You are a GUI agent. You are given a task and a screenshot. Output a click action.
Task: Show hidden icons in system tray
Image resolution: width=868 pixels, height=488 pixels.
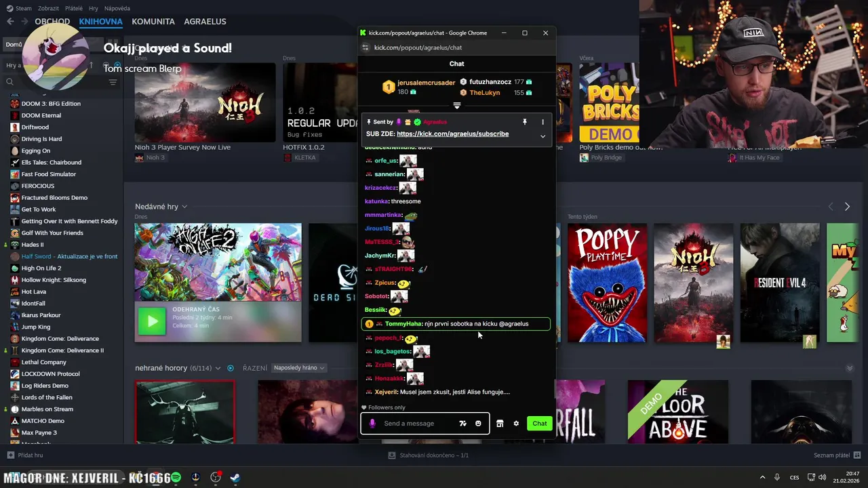(762, 477)
